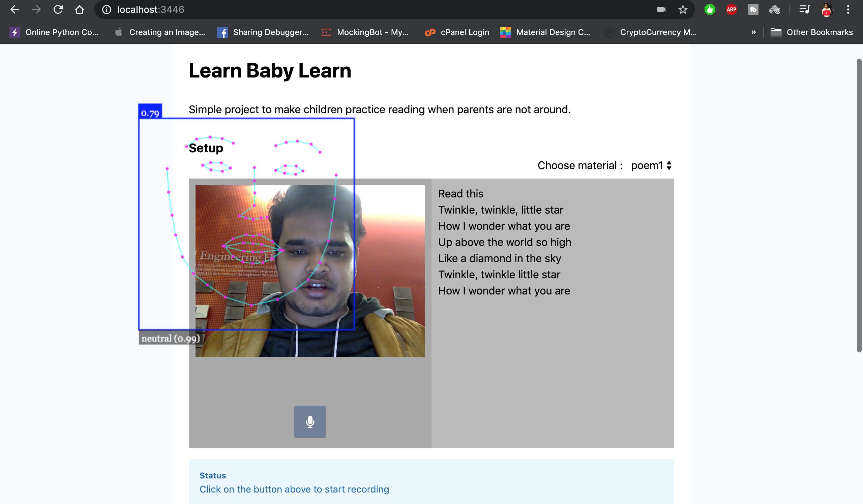Click the browser back arrow
The image size is (863, 504).
15,9
